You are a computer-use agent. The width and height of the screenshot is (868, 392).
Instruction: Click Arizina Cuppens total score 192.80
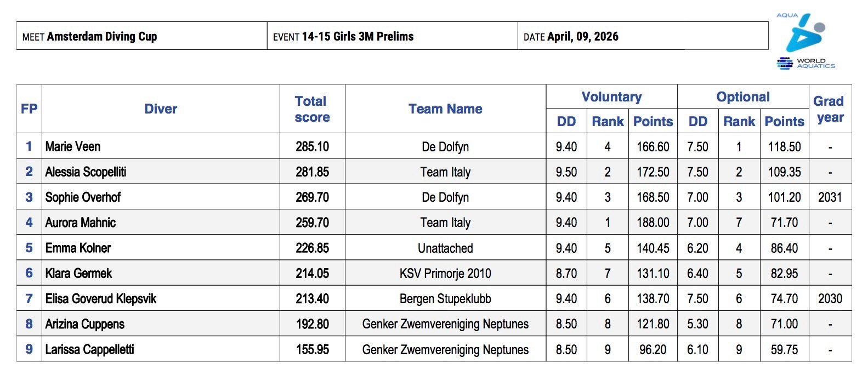312,324
